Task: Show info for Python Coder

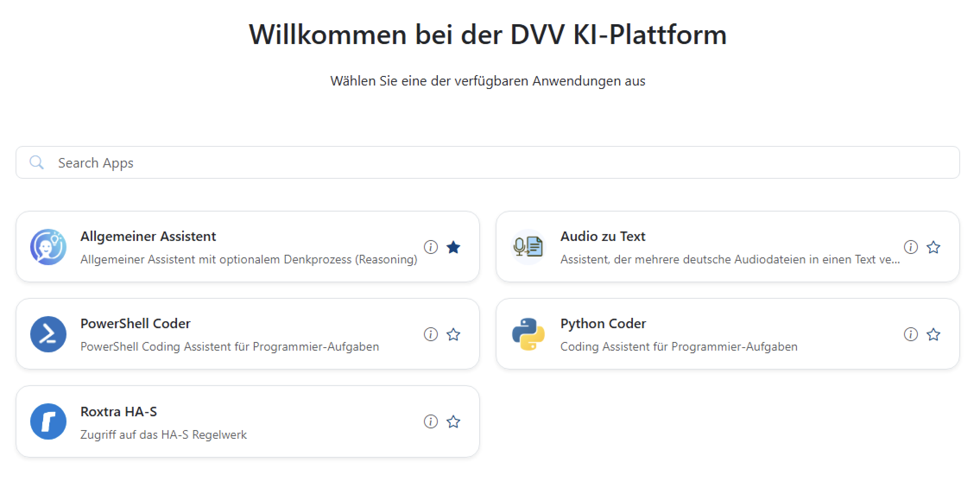Action: coord(910,334)
